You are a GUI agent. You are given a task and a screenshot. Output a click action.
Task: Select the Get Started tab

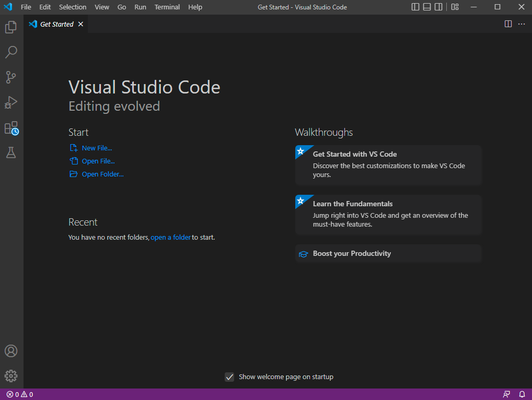coord(56,24)
